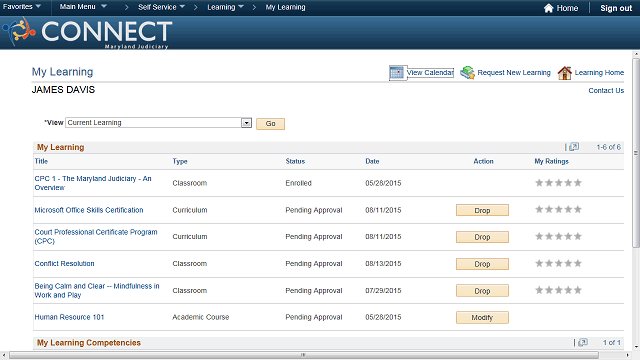Click the vertical scrollbar thumb
Image resolution: width=640 pixels, height=360 pixels.
[x=636, y=153]
